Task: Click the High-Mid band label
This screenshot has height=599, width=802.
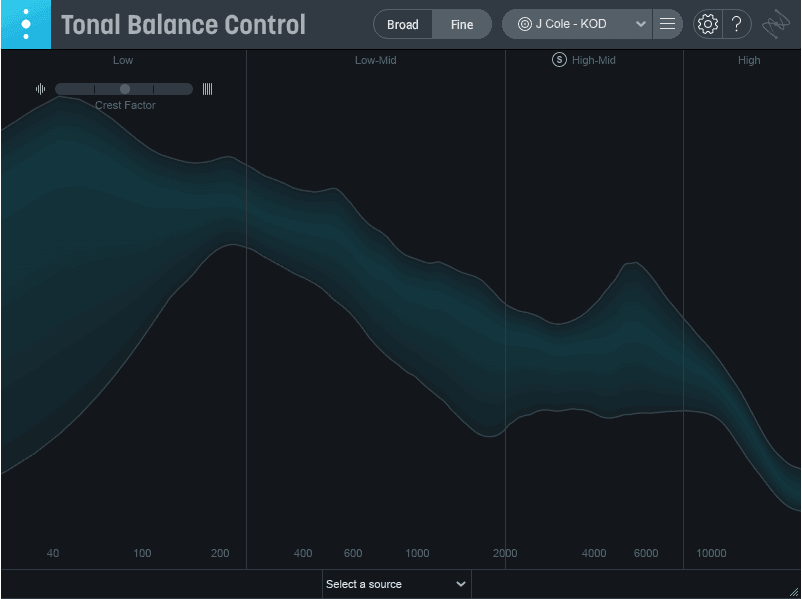Action: pyautogui.click(x=593, y=60)
